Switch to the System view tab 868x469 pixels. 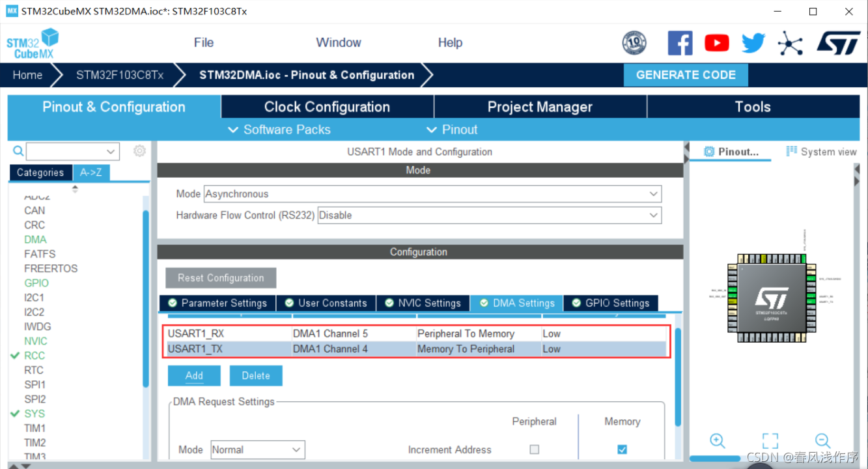[822, 152]
